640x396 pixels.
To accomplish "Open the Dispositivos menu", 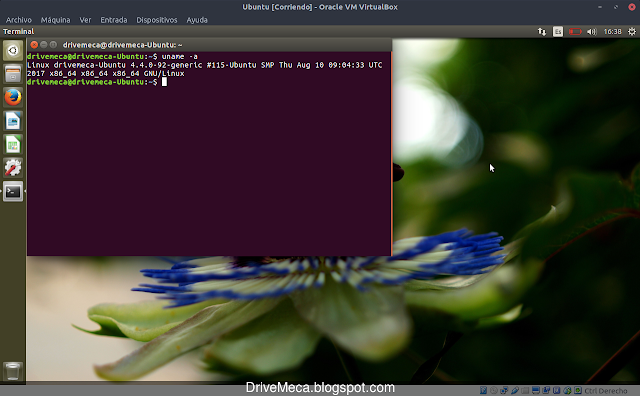I will point(157,20).
